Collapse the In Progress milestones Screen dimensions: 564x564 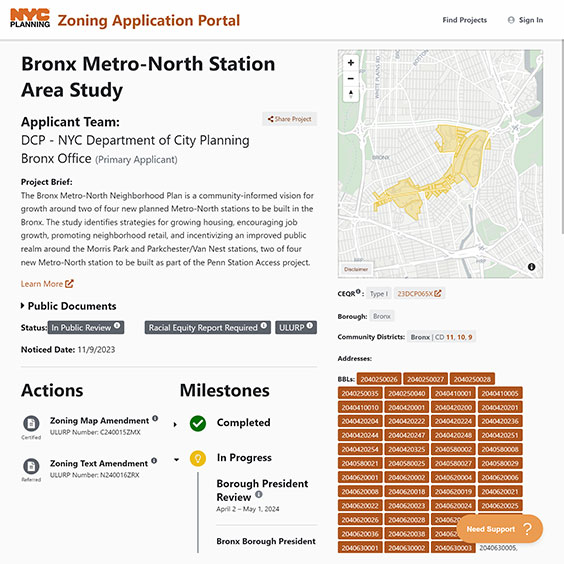pyautogui.click(x=176, y=459)
